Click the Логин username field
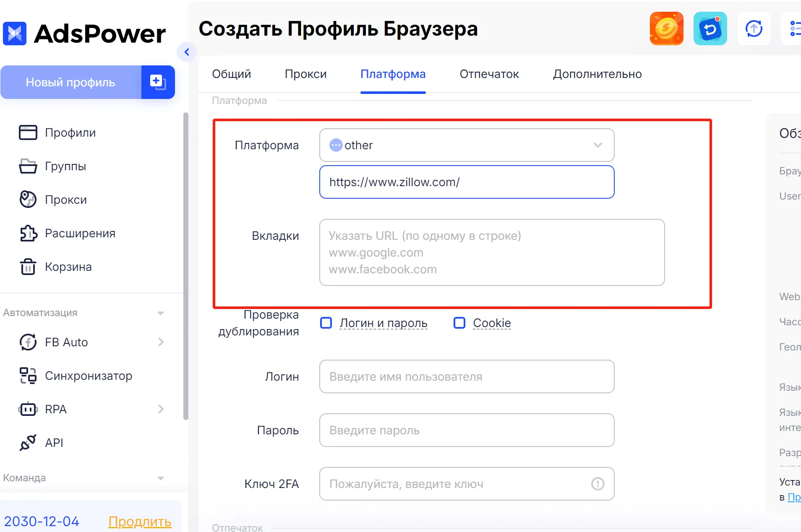 tap(467, 376)
